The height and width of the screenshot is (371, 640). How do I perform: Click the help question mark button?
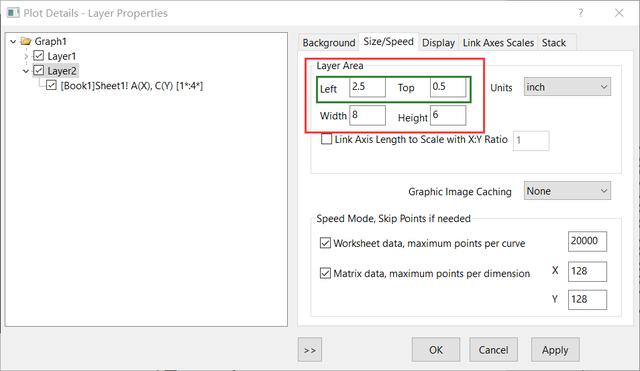pos(580,13)
